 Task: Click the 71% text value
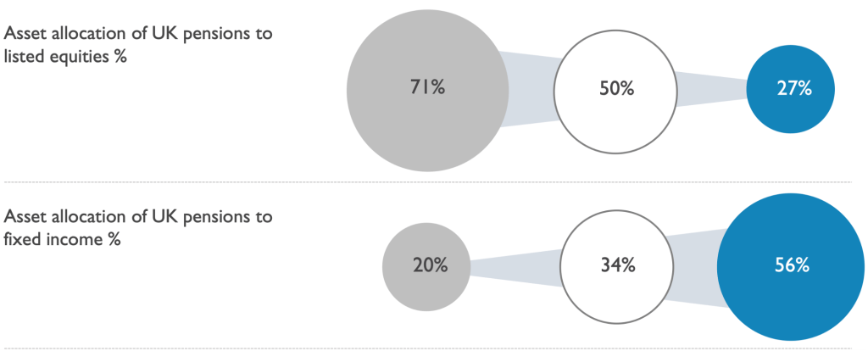click(x=427, y=88)
